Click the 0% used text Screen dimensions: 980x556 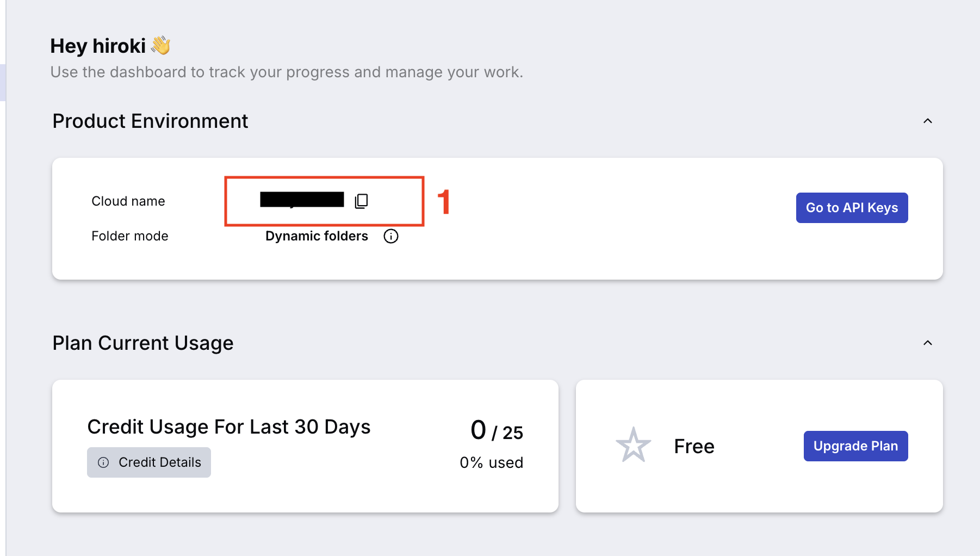click(x=491, y=462)
